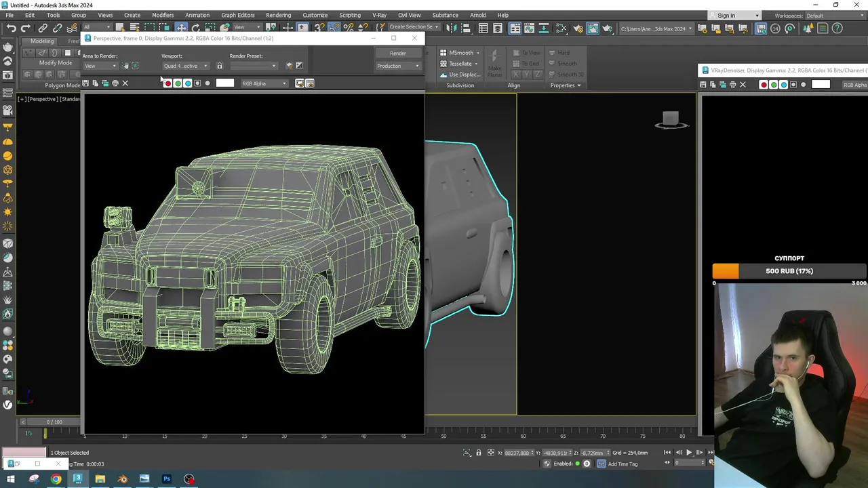Viewport: 868px width, 488px height.
Task: Click the Render button
Action: pyautogui.click(x=398, y=53)
